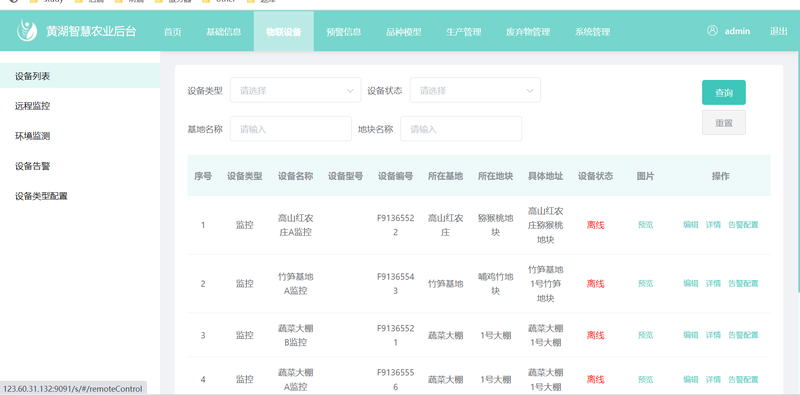Open 告警配置 for 高山红农庄A监控
The height and width of the screenshot is (395, 800).
[x=743, y=225]
